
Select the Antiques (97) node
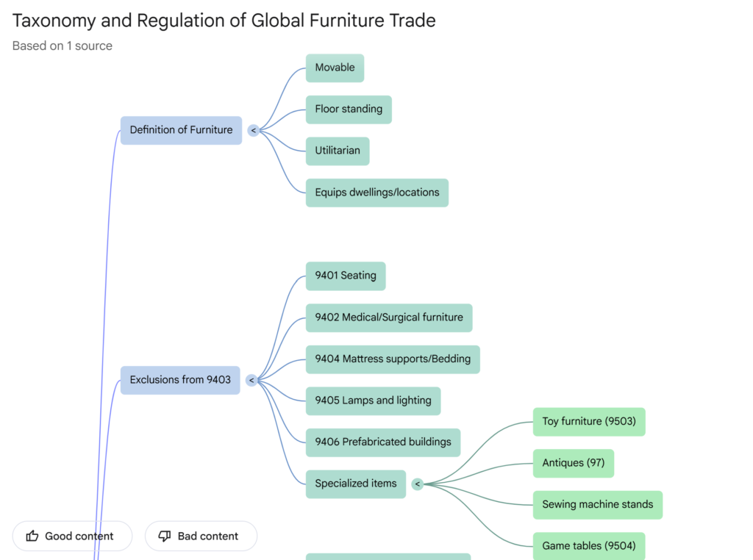click(573, 463)
